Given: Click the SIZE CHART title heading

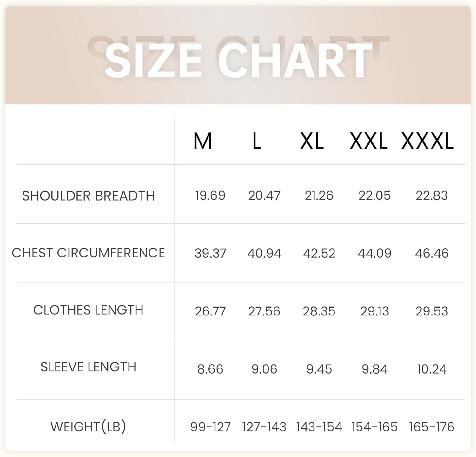Looking at the screenshot, I should coord(238,60).
